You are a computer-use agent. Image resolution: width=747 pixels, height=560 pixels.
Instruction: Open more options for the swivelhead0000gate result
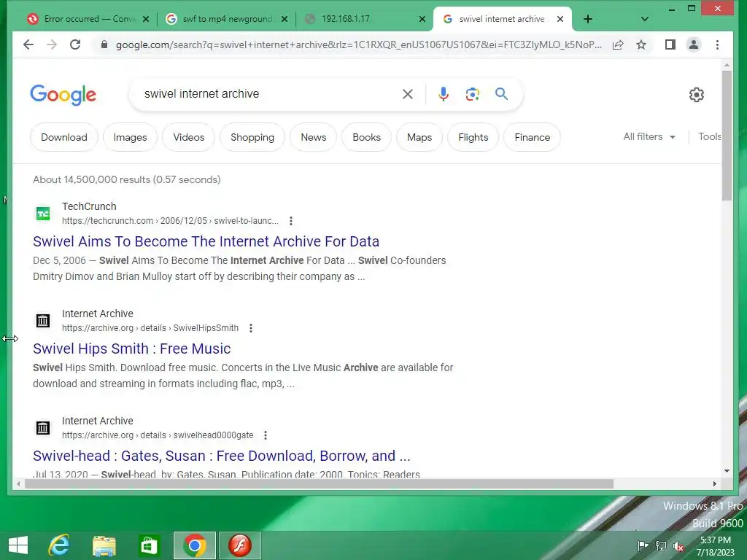click(266, 435)
